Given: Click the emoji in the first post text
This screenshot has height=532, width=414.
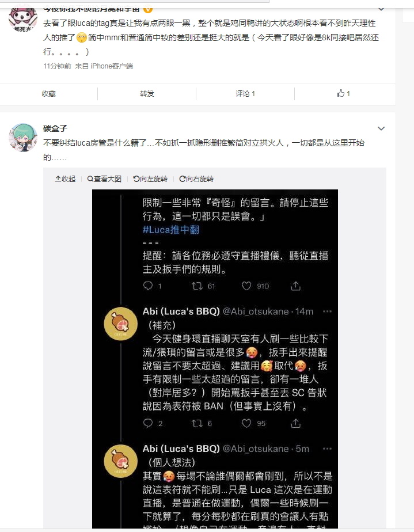Looking at the screenshot, I should 82,37.
